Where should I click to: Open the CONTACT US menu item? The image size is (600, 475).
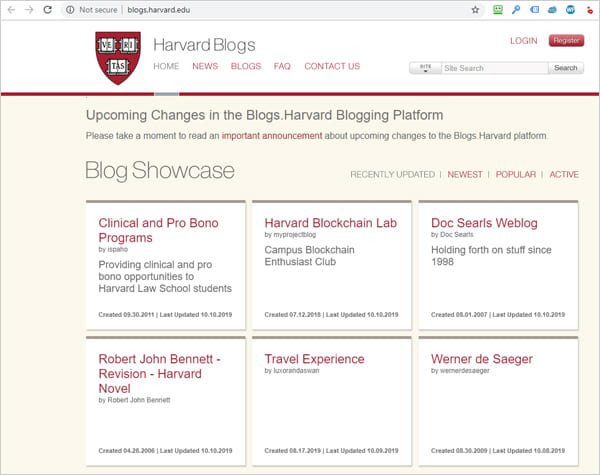[x=332, y=66]
